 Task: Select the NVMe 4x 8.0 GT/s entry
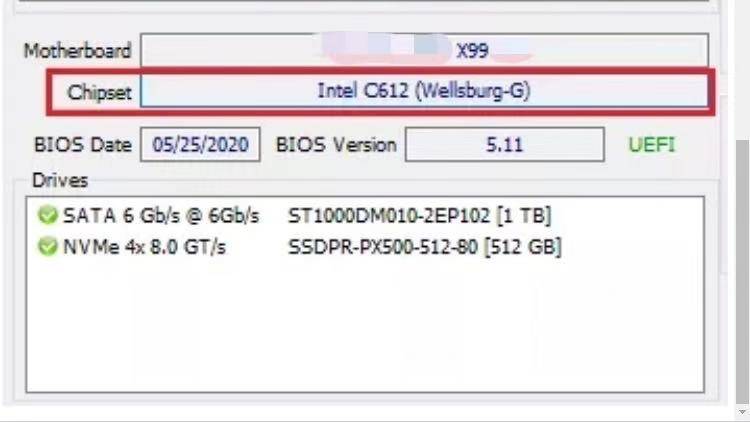pos(144,247)
